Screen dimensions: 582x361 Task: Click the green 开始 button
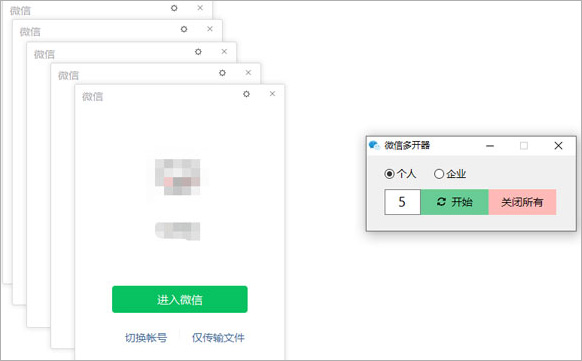click(x=455, y=202)
